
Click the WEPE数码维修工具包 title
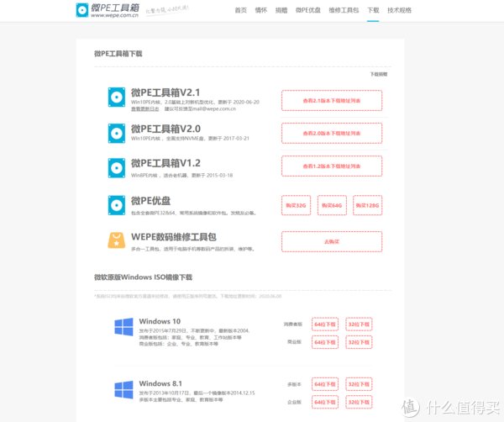point(174,237)
